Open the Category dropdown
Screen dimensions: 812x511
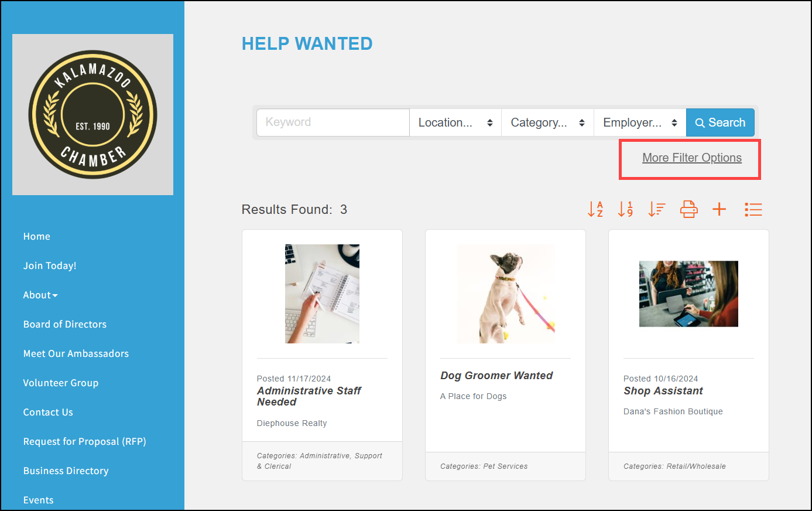[x=548, y=122]
